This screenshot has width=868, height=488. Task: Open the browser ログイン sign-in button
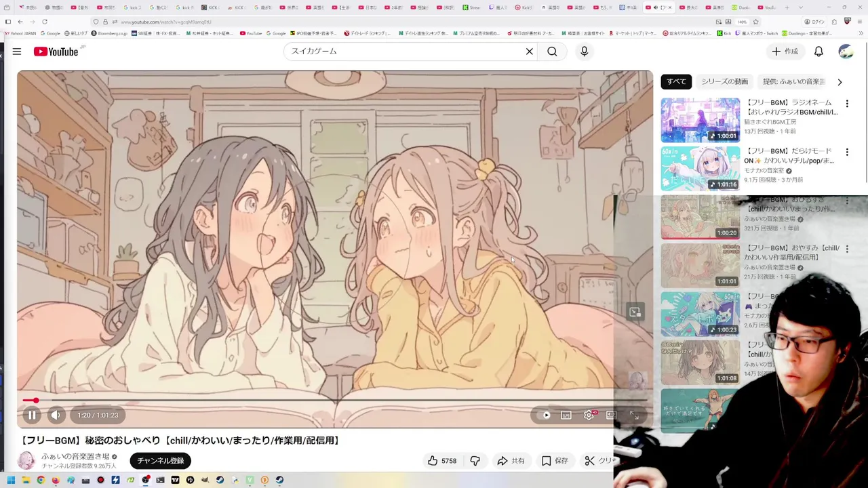tap(814, 22)
